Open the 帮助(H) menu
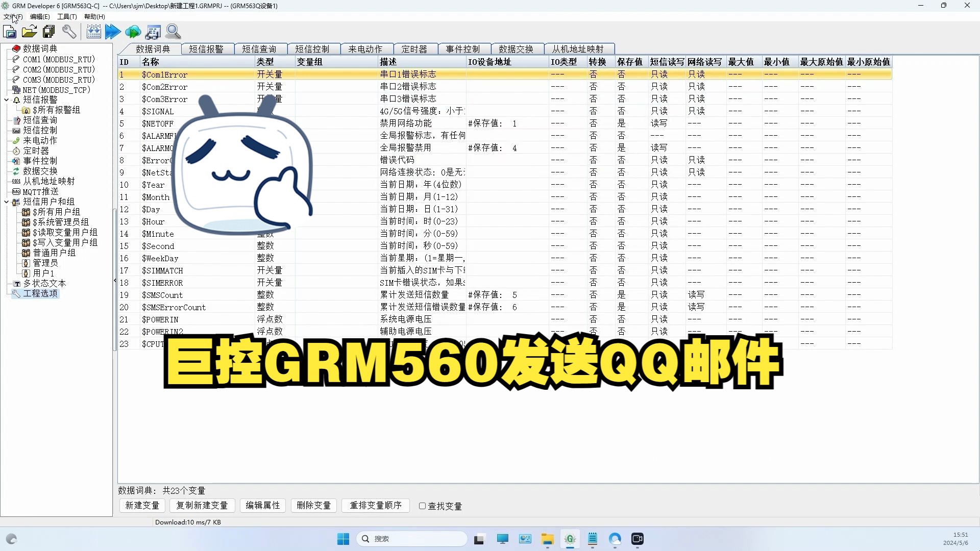Screen dimensions: 980x551 pyautogui.click(x=94, y=16)
